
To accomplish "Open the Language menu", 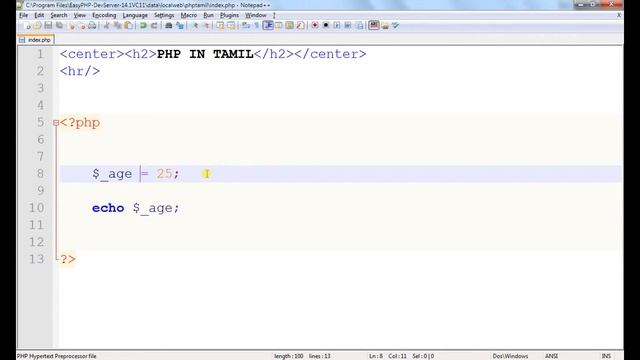I will click(x=135, y=15).
